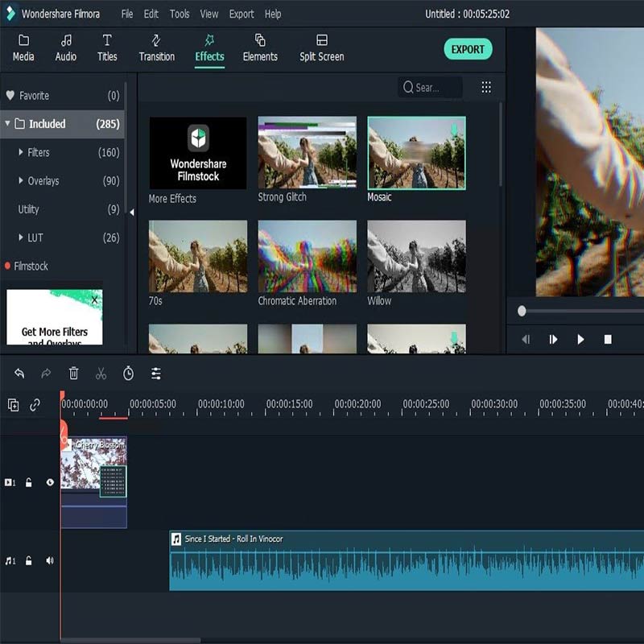Undo the last action
The image size is (644, 644).
coord(19,374)
